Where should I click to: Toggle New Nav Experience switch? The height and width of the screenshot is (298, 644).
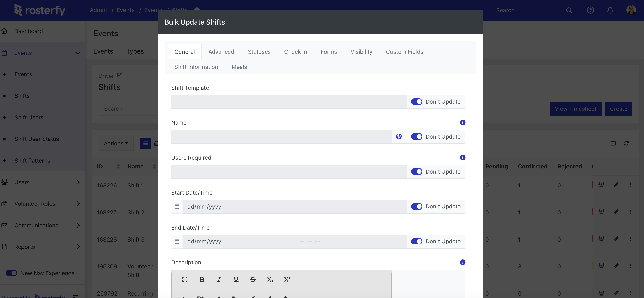coord(12,273)
